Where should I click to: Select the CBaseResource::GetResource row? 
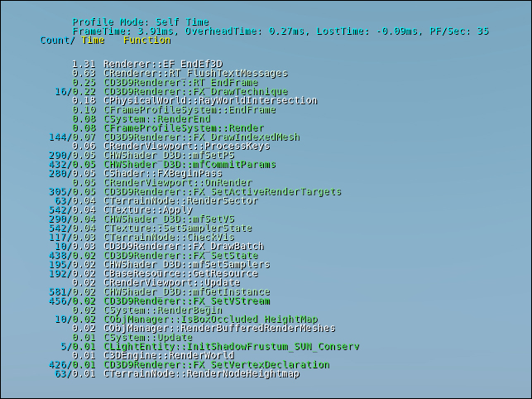point(153,274)
